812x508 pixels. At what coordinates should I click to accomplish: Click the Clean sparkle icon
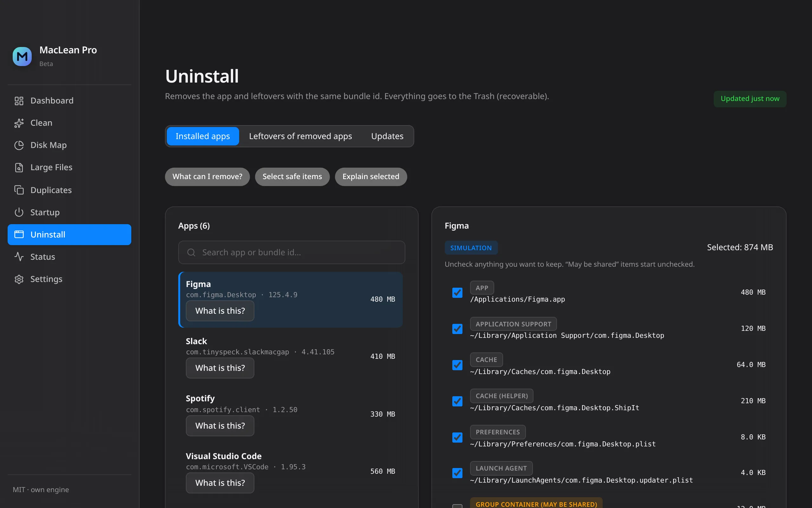(x=19, y=123)
